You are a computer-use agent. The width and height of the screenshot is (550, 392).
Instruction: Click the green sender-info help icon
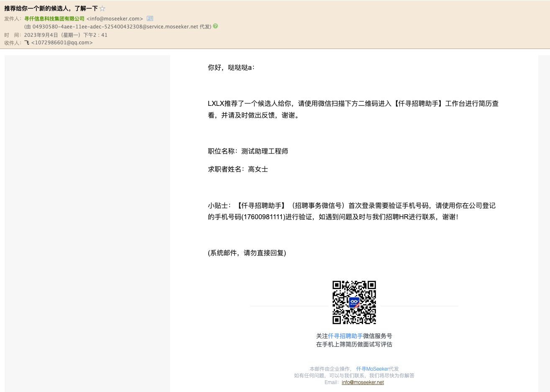pos(215,26)
